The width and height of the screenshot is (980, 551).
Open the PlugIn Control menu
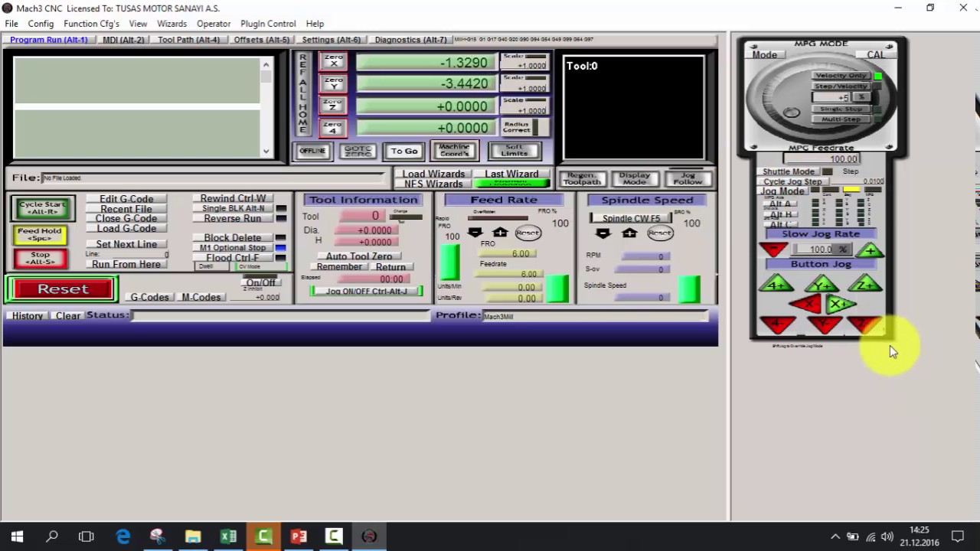(x=268, y=24)
